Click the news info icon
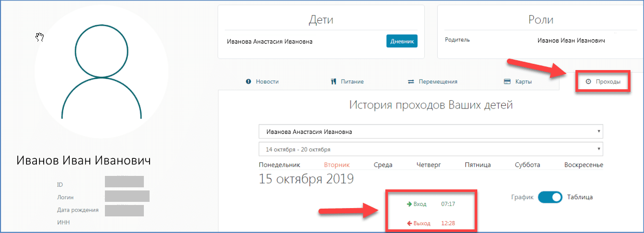Viewport: 644px width, 233px height. [248, 81]
